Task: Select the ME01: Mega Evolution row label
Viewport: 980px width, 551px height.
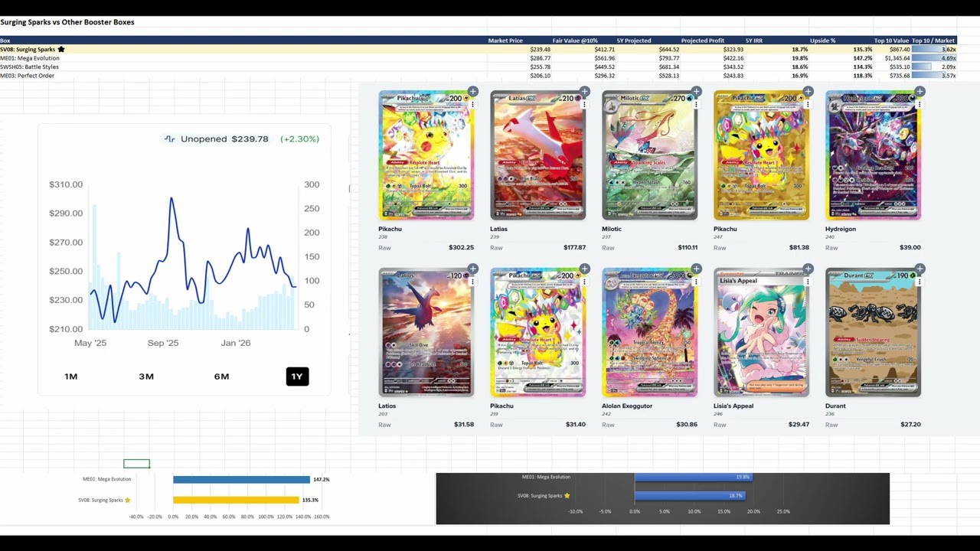Action: pos(30,58)
